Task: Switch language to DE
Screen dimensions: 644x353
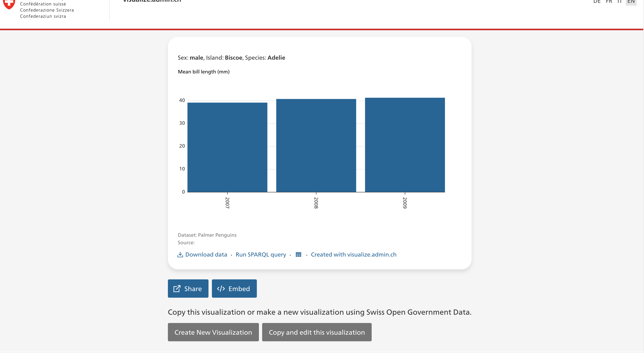Action: click(x=597, y=2)
